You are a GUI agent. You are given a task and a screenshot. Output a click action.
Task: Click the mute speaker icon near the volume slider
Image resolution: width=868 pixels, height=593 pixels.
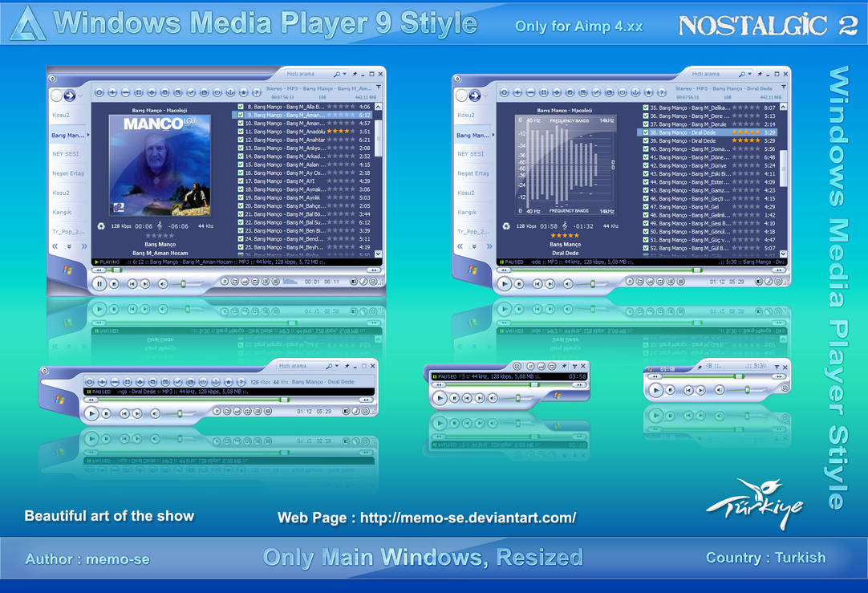[163, 284]
